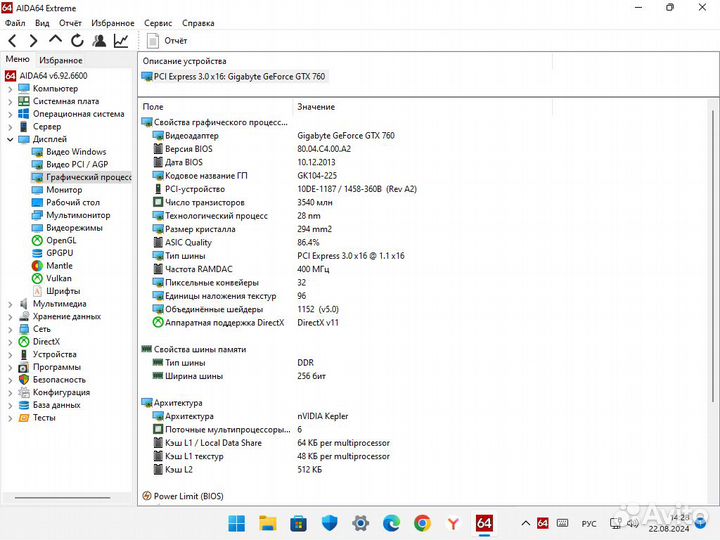Select the PCI Express 3.0 x16 Gigabyte GeForce device
The height and width of the screenshot is (540, 720).
point(234,77)
